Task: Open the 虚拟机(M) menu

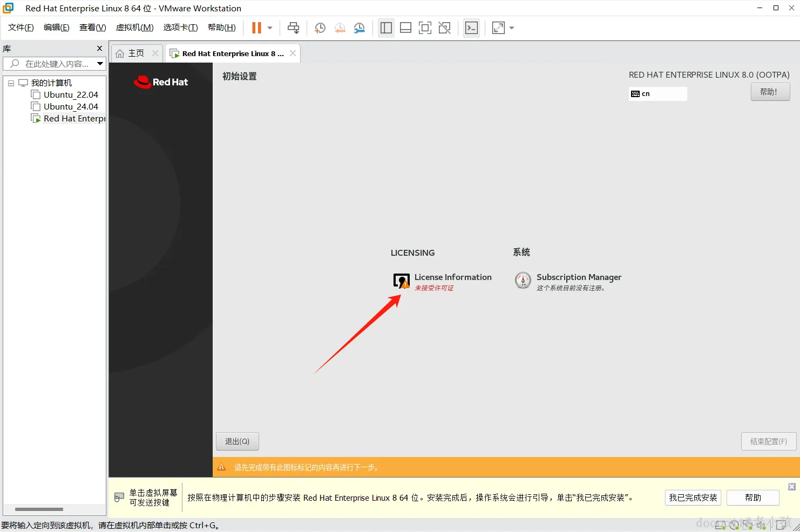Action: tap(134, 28)
